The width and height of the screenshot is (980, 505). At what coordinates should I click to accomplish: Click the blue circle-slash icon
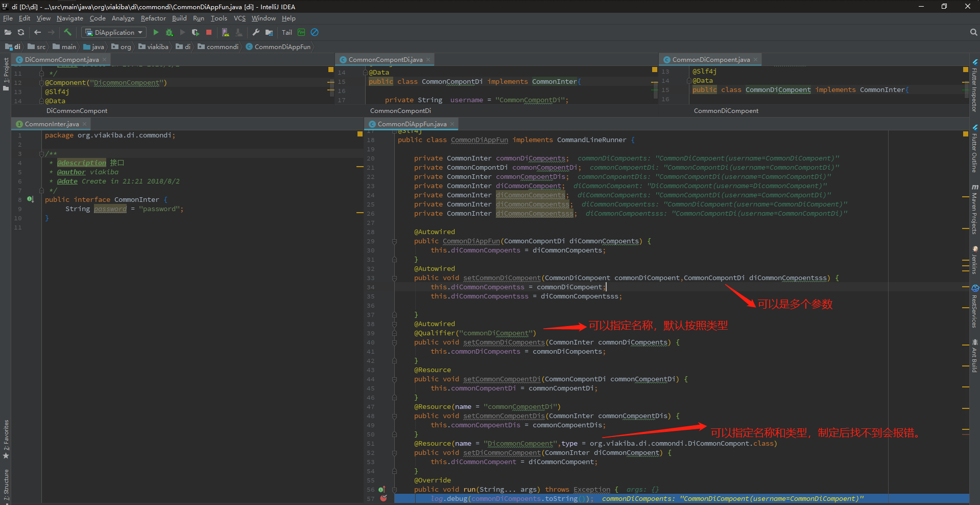315,32
